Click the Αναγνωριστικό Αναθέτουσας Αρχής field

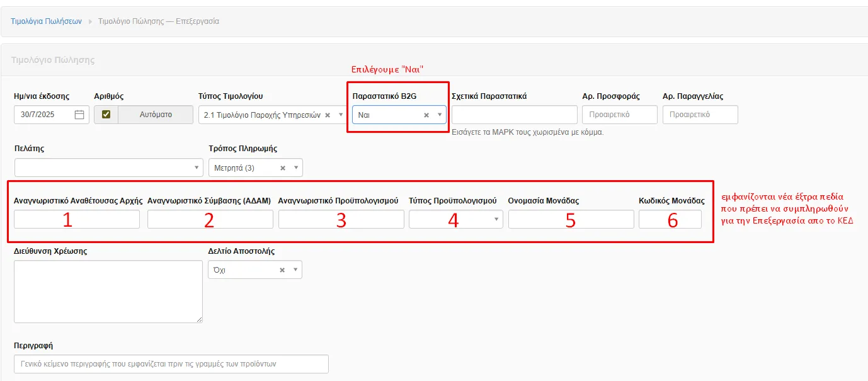(76, 219)
